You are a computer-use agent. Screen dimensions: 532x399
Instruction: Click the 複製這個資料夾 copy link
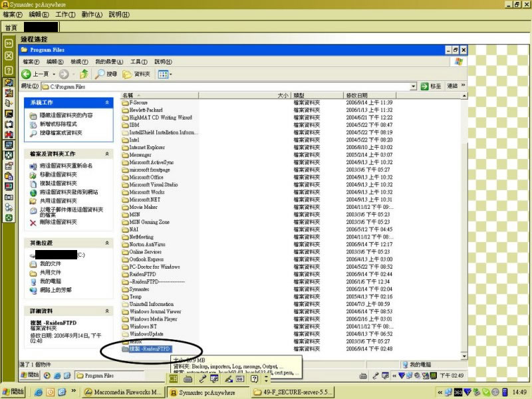tap(59, 184)
